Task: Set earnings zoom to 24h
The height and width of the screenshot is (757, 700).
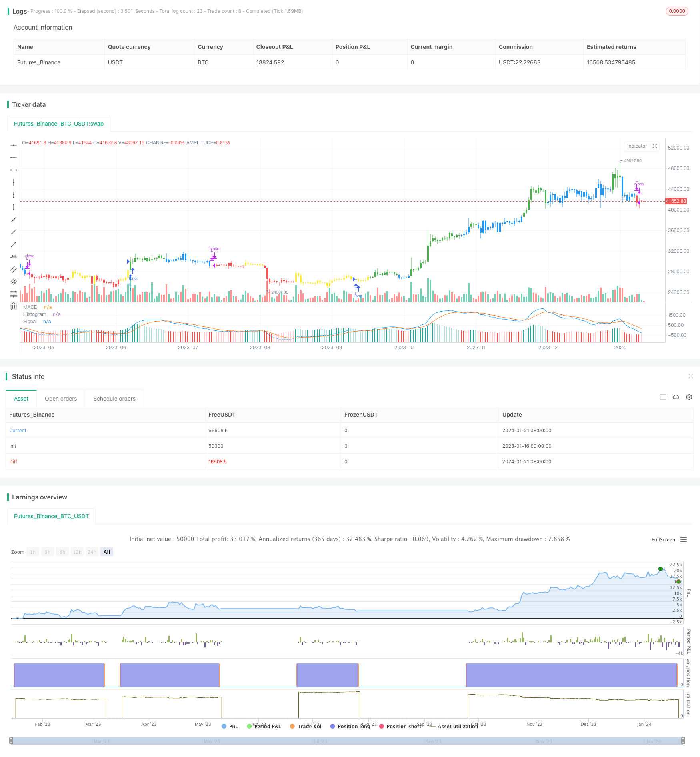Action: pos(92,552)
